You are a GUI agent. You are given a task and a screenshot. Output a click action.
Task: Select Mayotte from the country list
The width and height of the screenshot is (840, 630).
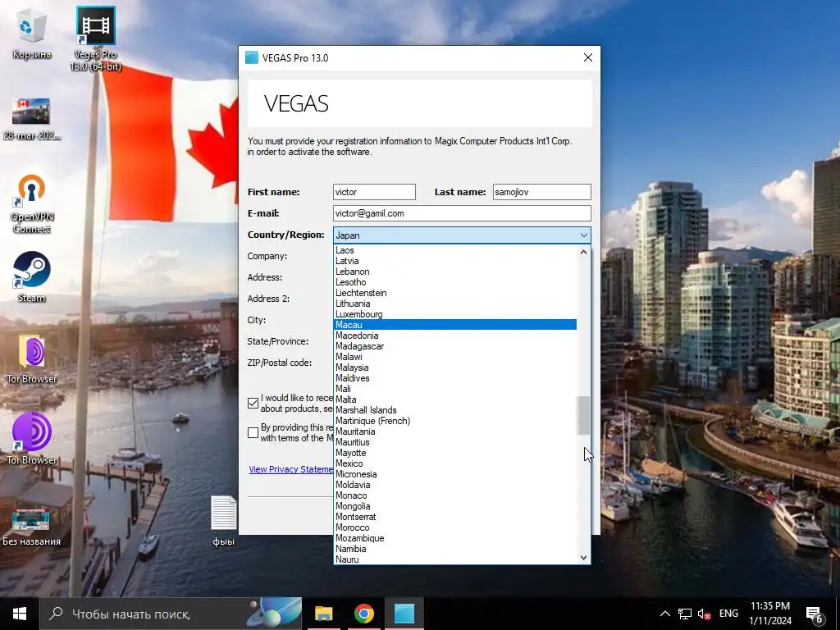coord(454,453)
